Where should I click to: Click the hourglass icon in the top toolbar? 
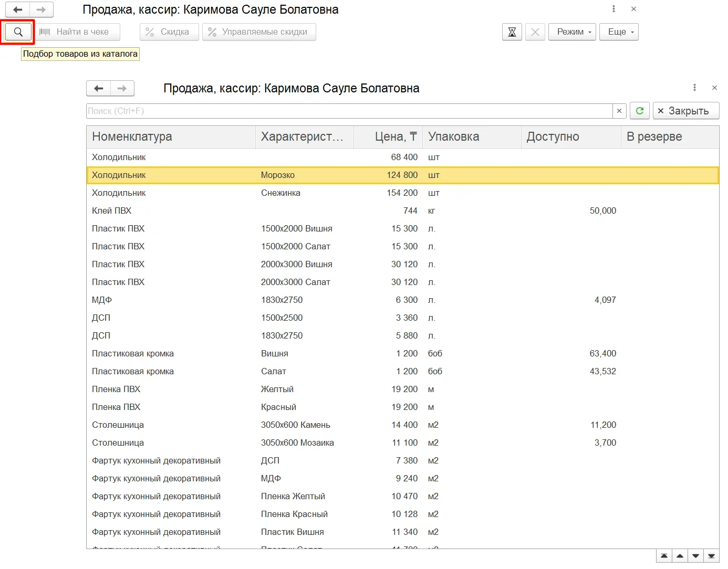click(x=512, y=32)
